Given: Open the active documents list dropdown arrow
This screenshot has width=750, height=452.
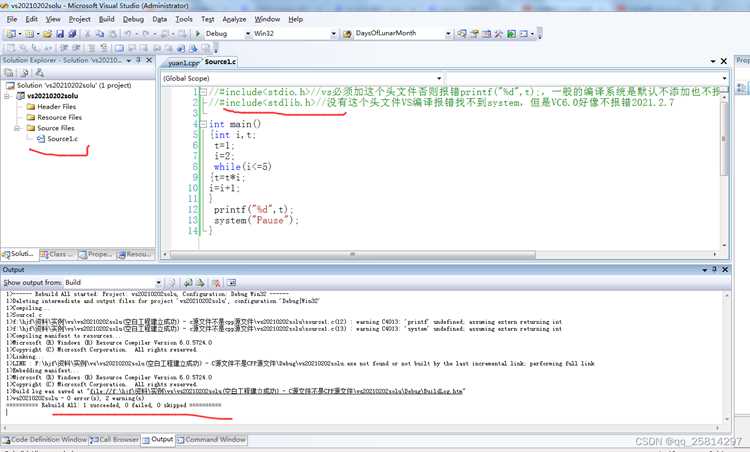Looking at the screenshot, I should click(x=713, y=61).
